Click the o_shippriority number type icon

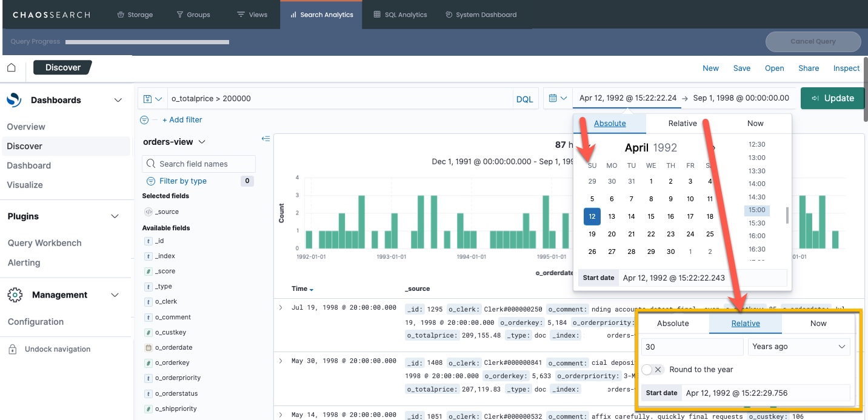(x=149, y=409)
